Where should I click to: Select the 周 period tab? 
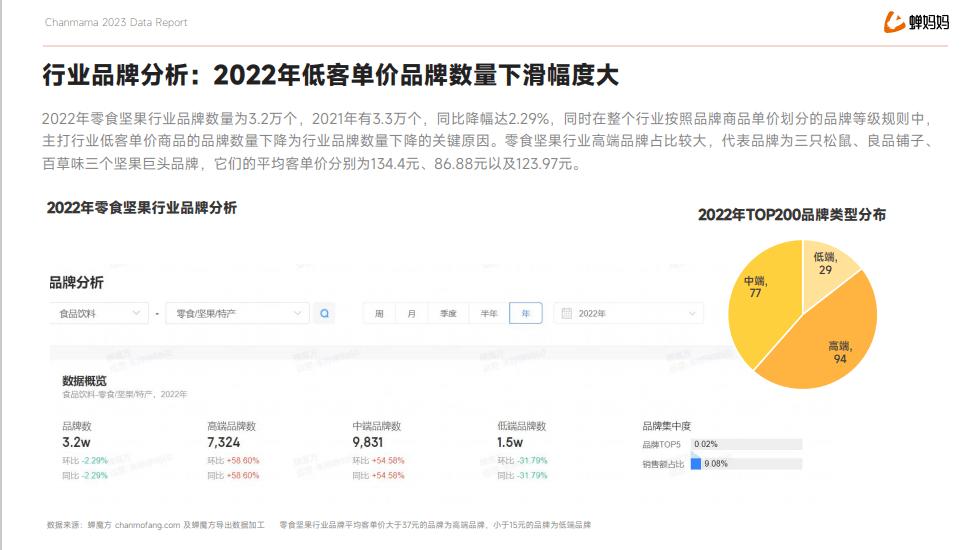coord(379,313)
